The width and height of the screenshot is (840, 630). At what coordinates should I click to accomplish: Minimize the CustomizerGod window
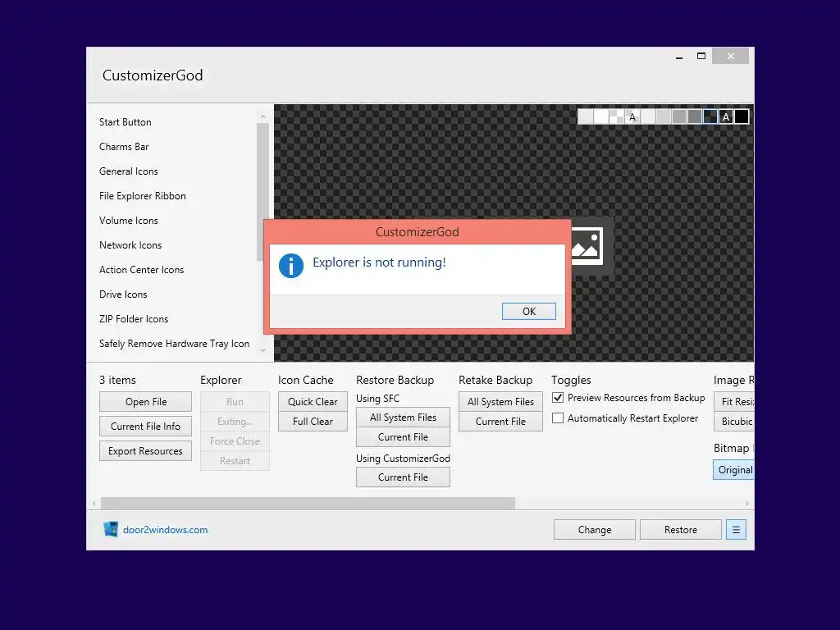pyautogui.click(x=679, y=57)
